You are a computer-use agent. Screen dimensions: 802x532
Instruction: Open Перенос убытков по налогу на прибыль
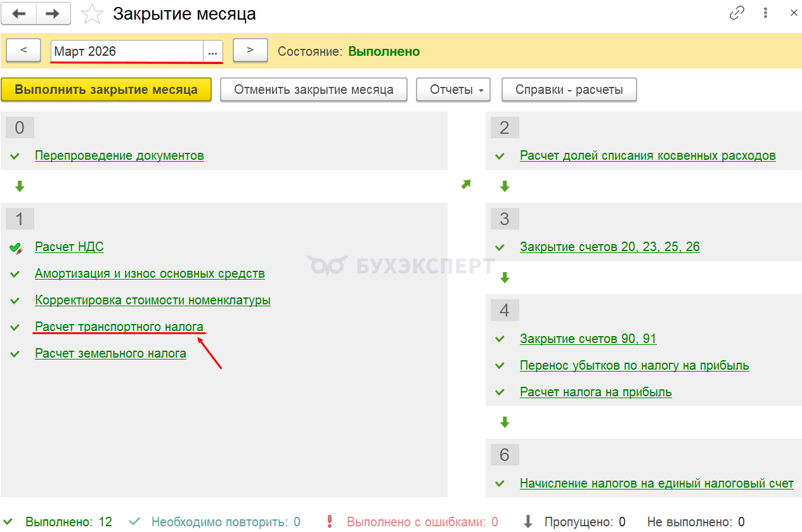click(635, 366)
